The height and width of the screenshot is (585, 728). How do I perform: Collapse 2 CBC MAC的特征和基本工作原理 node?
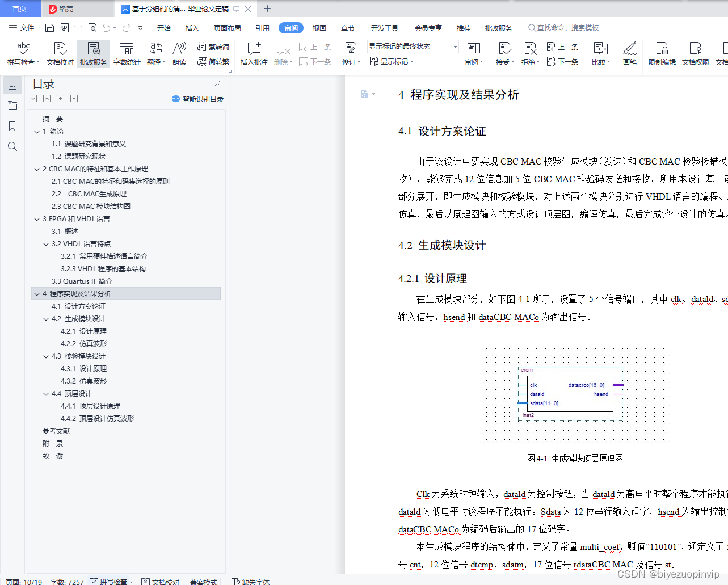click(37, 169)
